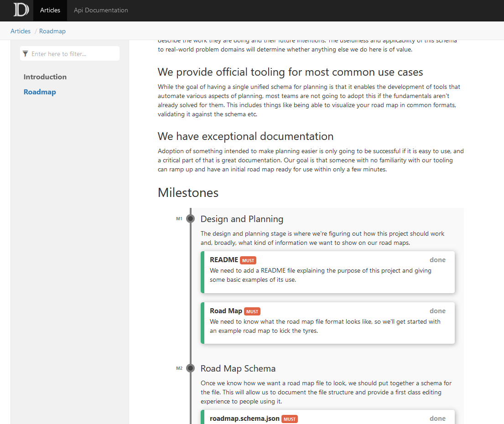The width and height of the screenshot is (504, 424).
Task: Click the MUST badge beside roadmap.schema.json
Action: 289,419
